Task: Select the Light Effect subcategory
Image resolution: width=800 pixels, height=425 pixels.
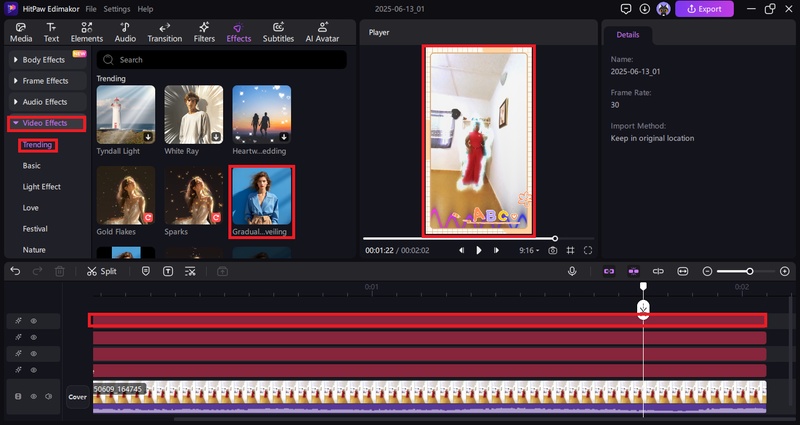Action: tap(41, 187)
